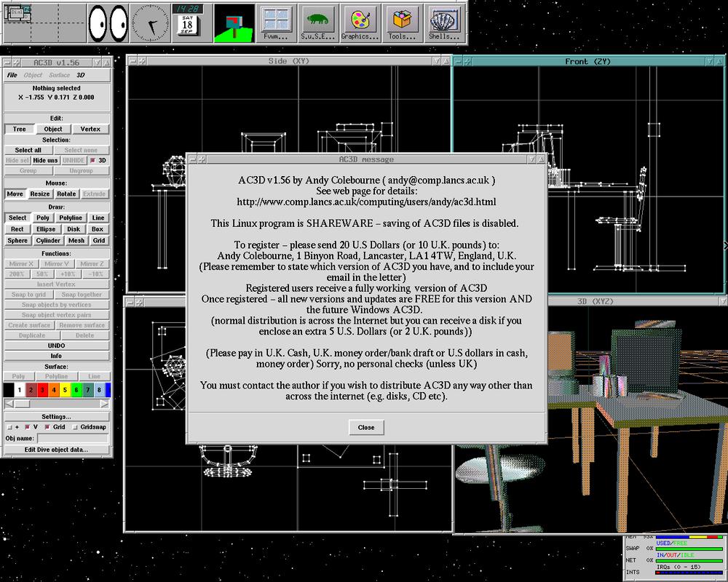Open the mailbox icon in the top panel
This screenshot has width=728, height=582.
pyautogui.click(x=234, y=24)
